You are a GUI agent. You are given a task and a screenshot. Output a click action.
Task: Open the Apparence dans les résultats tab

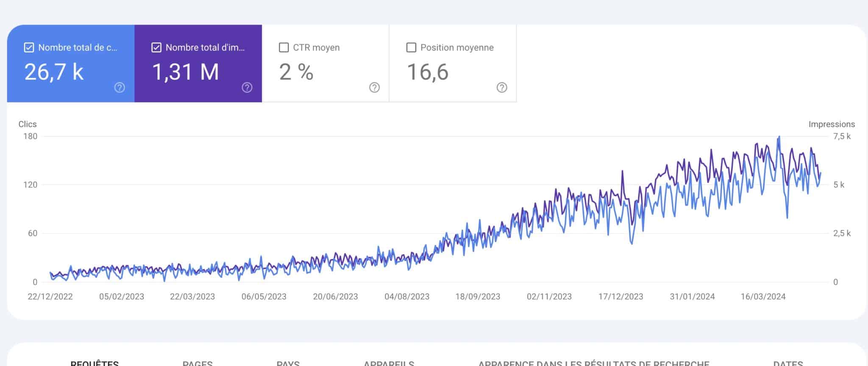(x=593, y=363)
